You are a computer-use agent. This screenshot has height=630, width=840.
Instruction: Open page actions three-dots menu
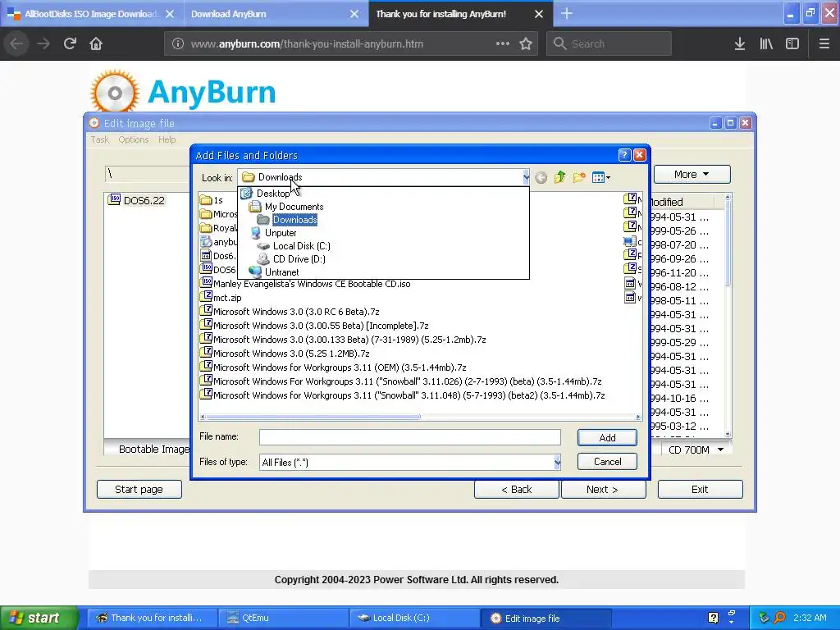pos(503,43)
